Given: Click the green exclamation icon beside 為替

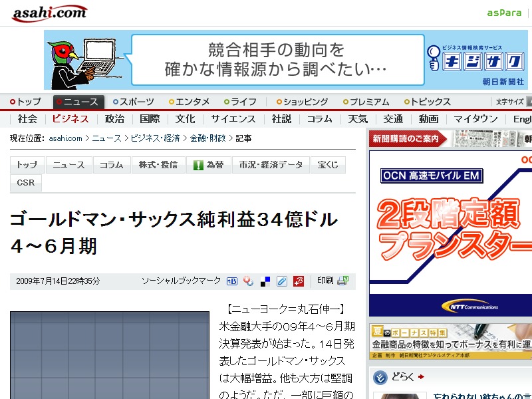Looking at the screenshot, I should pos(198,165).
